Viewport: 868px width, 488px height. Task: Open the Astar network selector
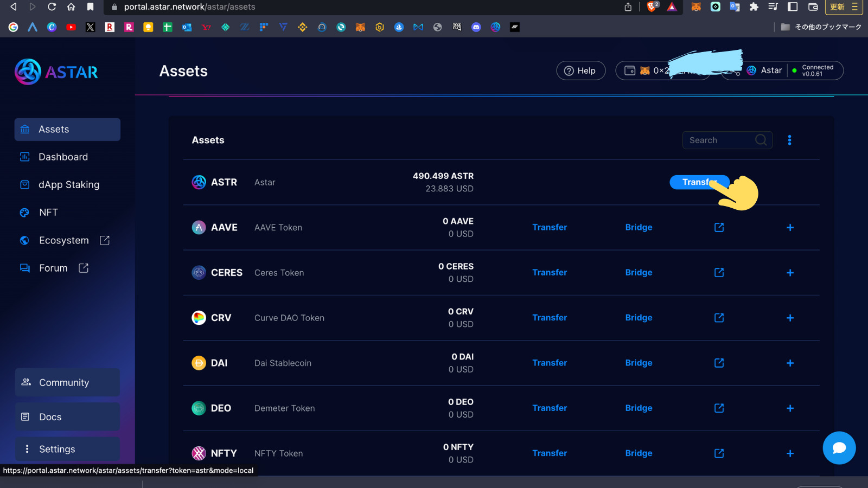(765, 70)
